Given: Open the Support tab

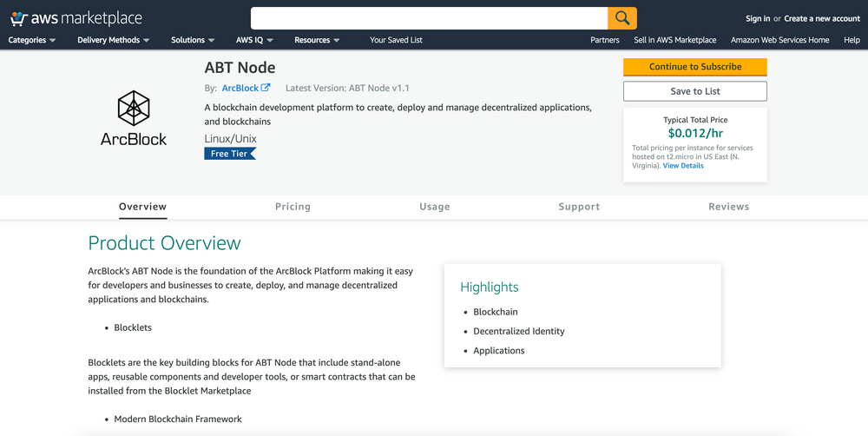Looking at the screenshot, I should (579, 207).
